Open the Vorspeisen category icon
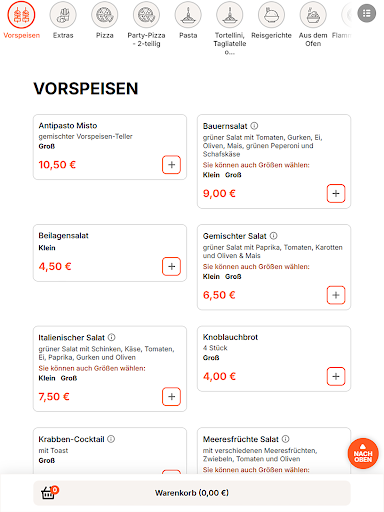 click(x=21, y=15)
